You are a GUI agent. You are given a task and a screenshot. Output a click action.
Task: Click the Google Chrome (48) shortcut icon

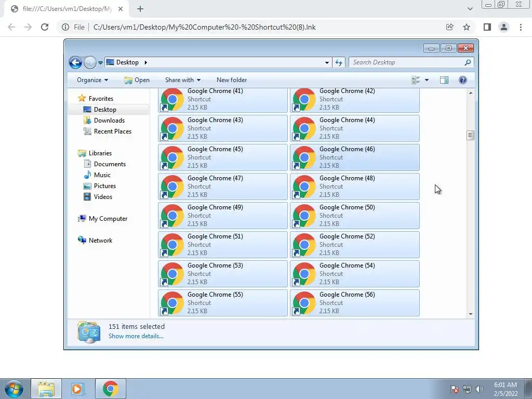(x=304, y=187)
